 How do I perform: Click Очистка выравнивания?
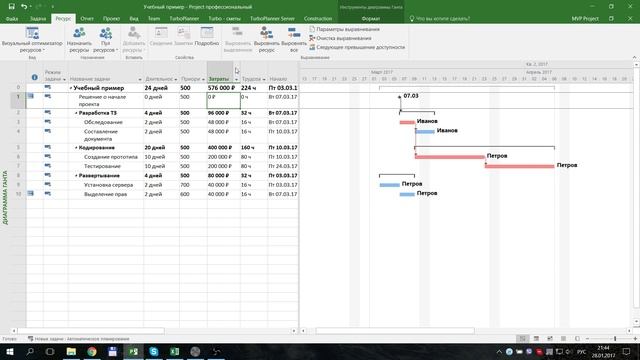pos(340,38)
